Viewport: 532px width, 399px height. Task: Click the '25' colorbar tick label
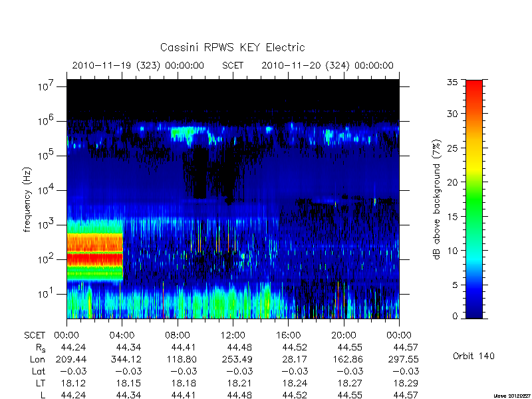point(452,148)
